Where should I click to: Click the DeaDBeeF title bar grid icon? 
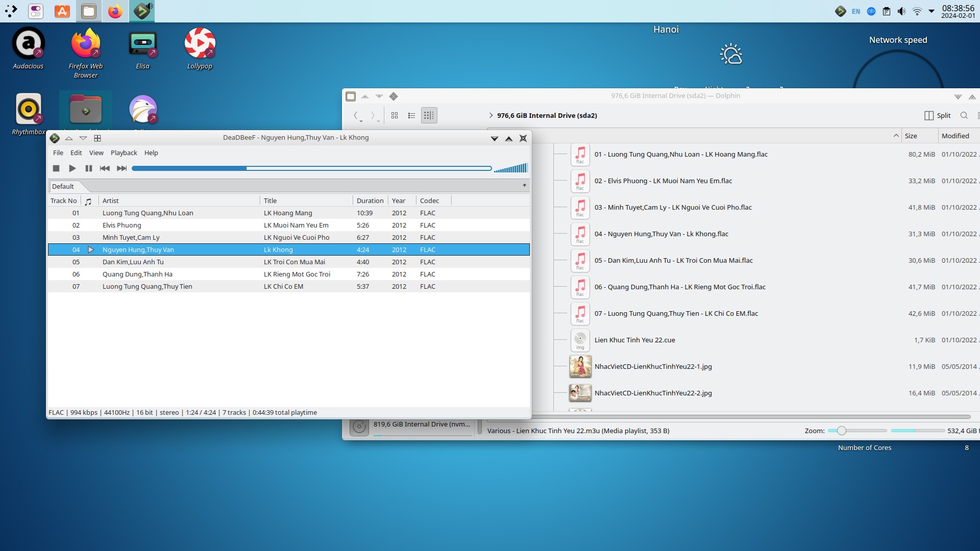click(97, 138)
